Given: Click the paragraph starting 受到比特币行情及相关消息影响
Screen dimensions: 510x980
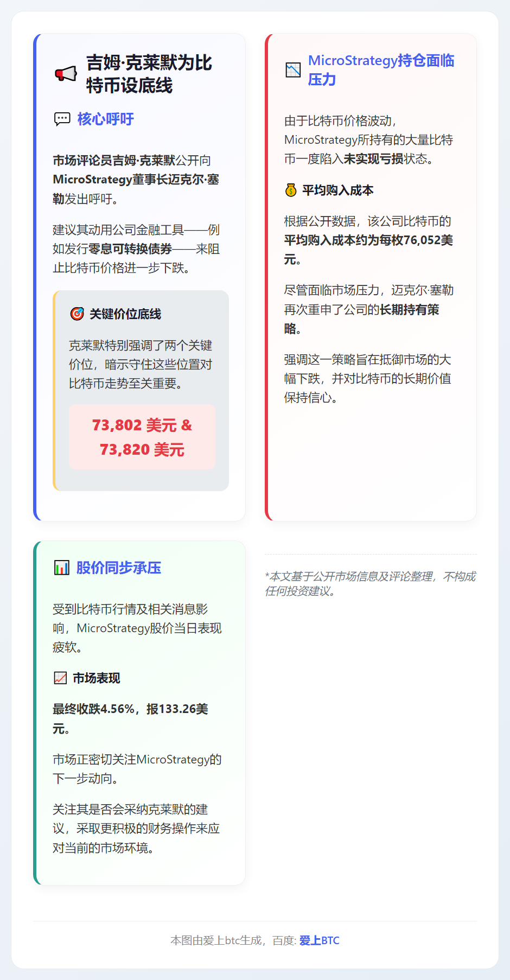Looking at the screenshot, I should (137, 628).
